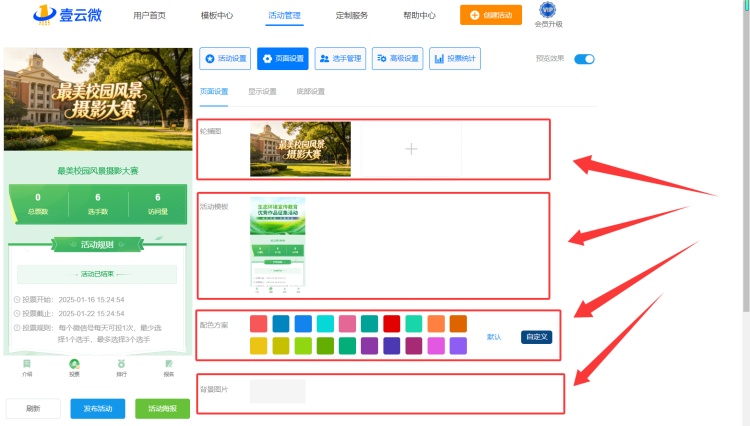
Task: Open the 高级设置 button
Action: [397, 58]
